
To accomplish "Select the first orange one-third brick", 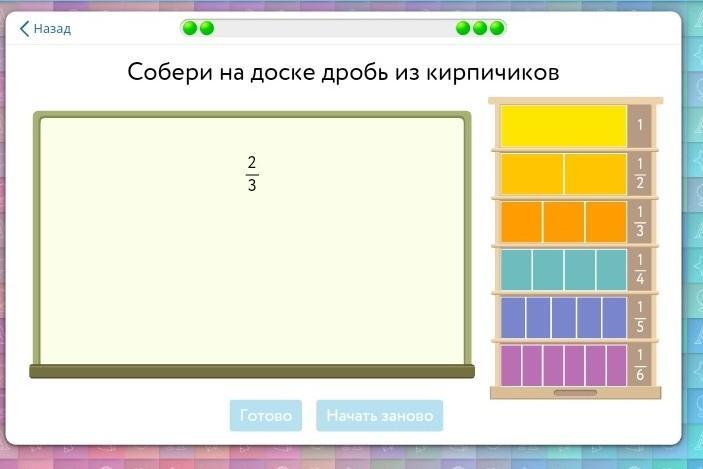I will (521, 222).
